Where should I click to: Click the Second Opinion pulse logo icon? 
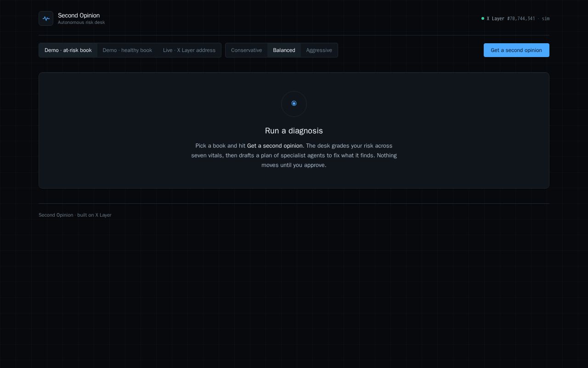pos(46,18)
